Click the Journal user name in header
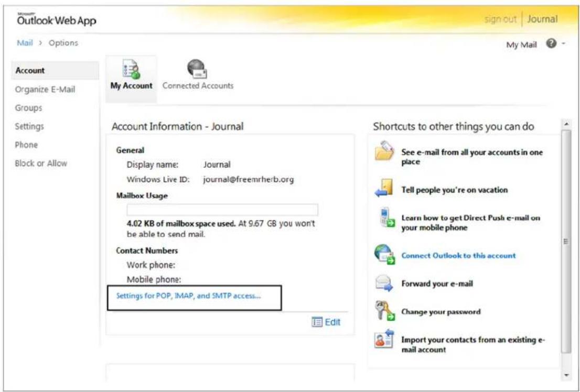Viewport: 580px width, 392px height. coord(542,19)
